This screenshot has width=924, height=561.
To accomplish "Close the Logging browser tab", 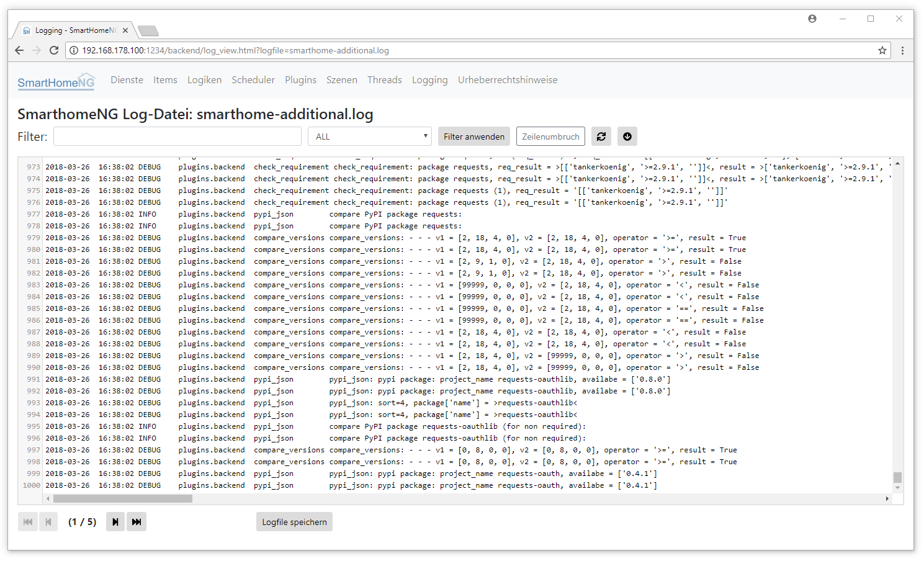I will tap(125, 30).
